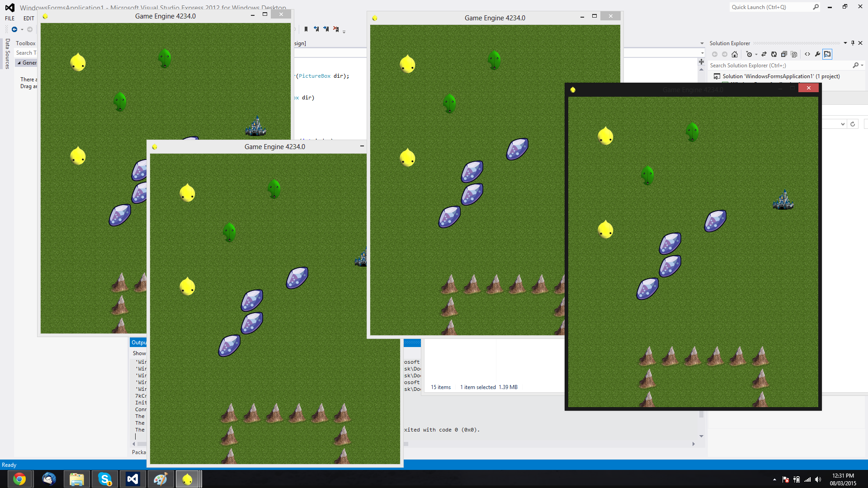Viewport: 868px width, 488px height.
Task: Toggle the bookmark icon in toolbar
Action: pyautogui.click(x=306, y=29)
